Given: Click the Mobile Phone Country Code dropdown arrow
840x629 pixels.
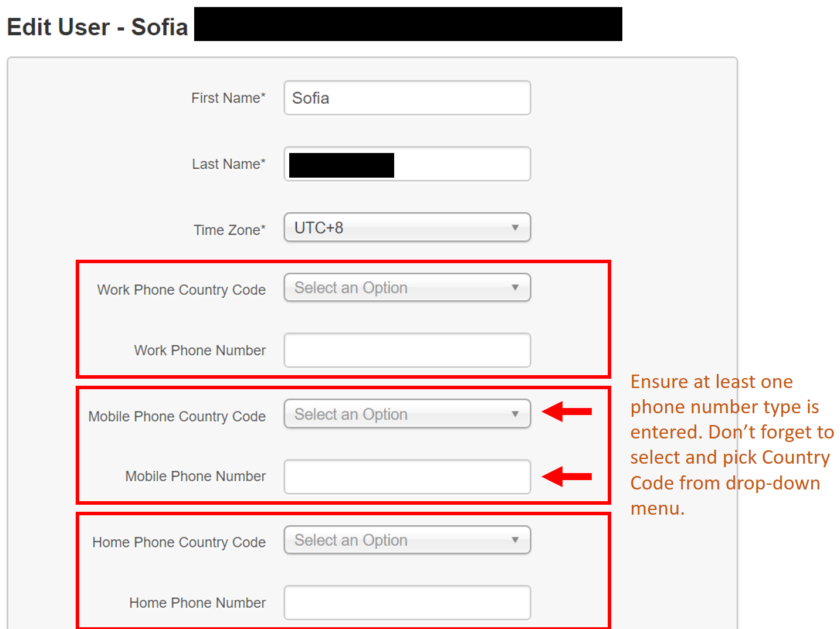Looking at the screenshot, I should coord(515,414).
